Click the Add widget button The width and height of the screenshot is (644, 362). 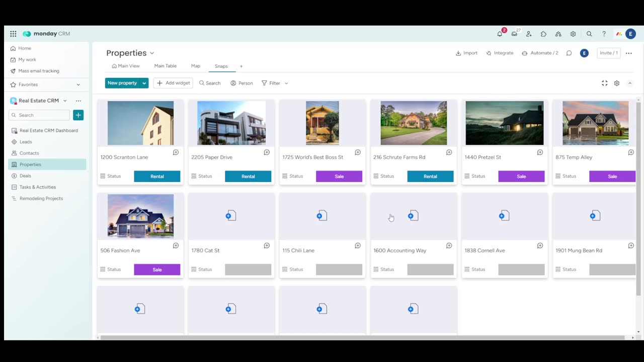(173, 83)
